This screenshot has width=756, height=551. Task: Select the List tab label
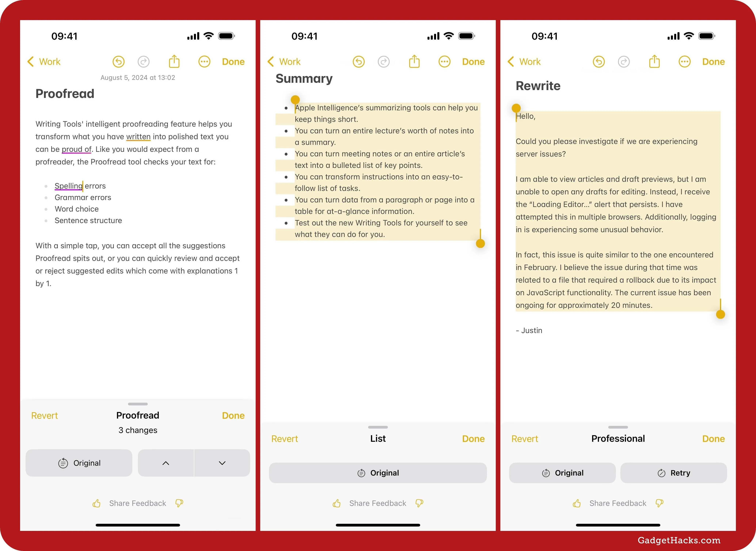377,438
